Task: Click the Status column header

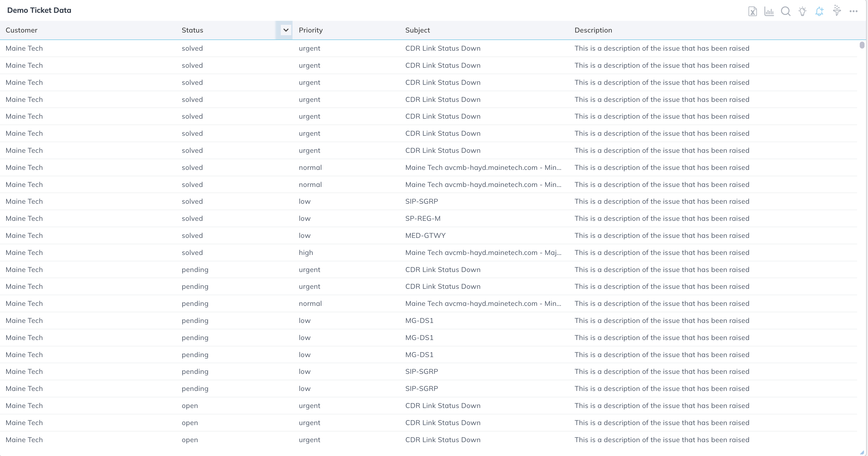Action: pos(192,30)
